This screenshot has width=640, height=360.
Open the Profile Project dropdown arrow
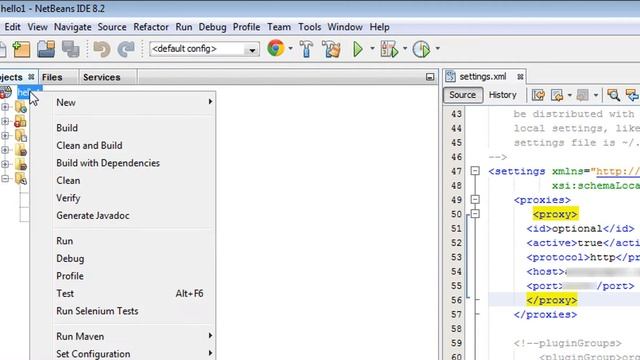(438, 49)
